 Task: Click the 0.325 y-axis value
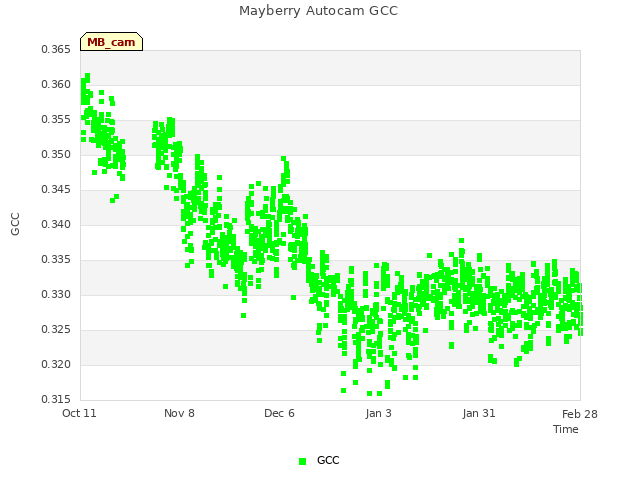pos(56,329)
